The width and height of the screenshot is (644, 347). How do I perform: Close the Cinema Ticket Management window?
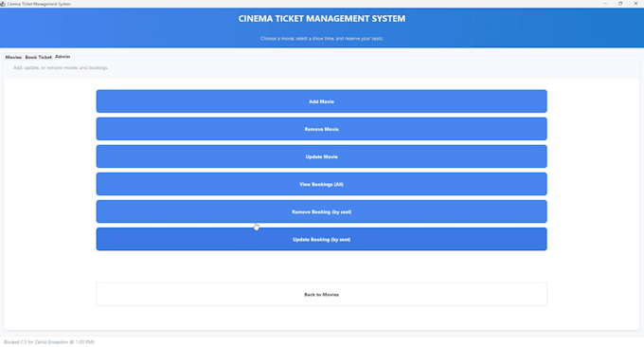click(635, 3)
